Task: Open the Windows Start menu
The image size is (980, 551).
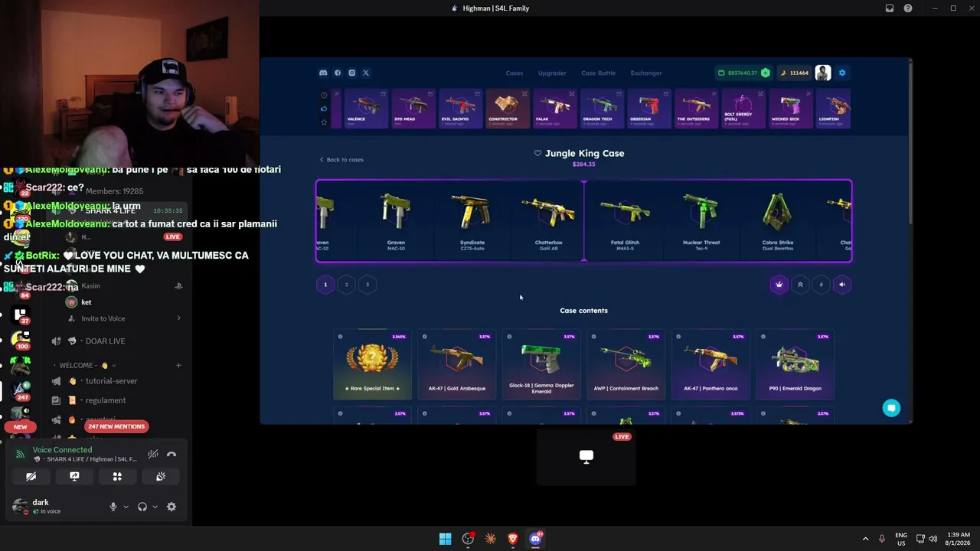Action: 445,539
